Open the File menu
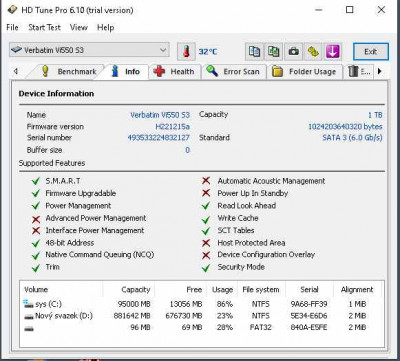Viewport: 400px width, 361px height. tap(12, 27)
